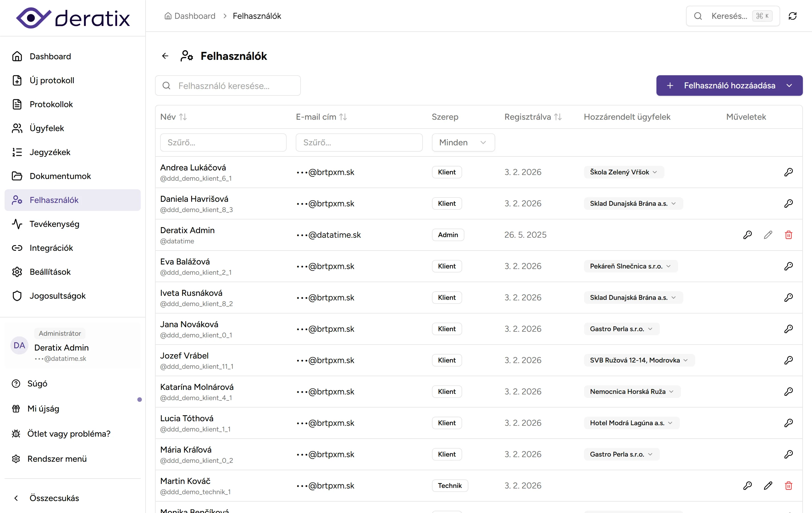Go to Jogosultságok in sidebar menu

coord(57,296)
